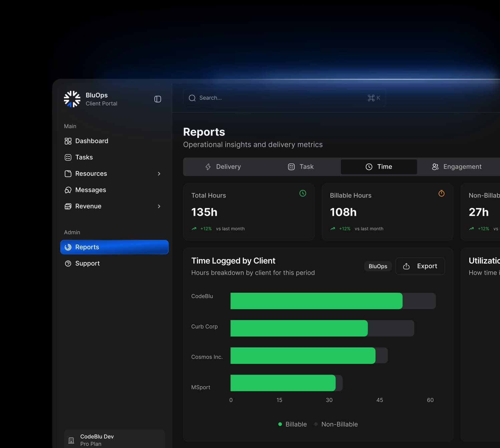This screenshot has width=500, height=448.
Task: Toggle the Billable legend green dot
Action: click(280, 424)
